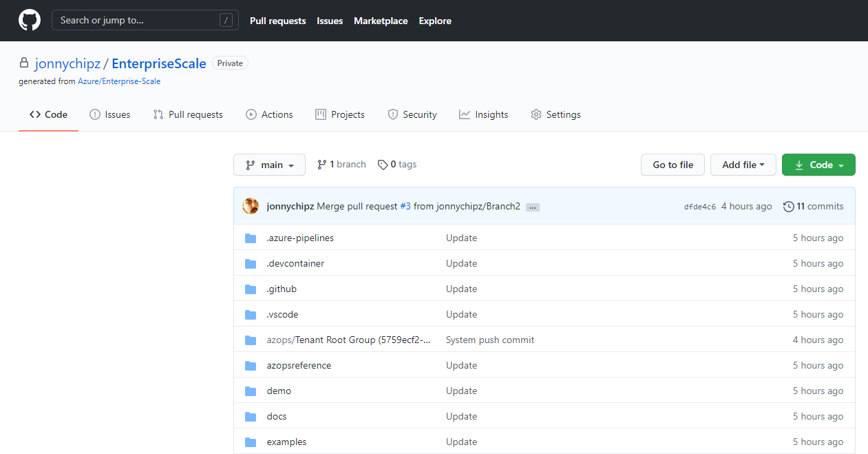Open Marketplace in the top navigation
Screen dimensions: 868x454
pos(381,21)
